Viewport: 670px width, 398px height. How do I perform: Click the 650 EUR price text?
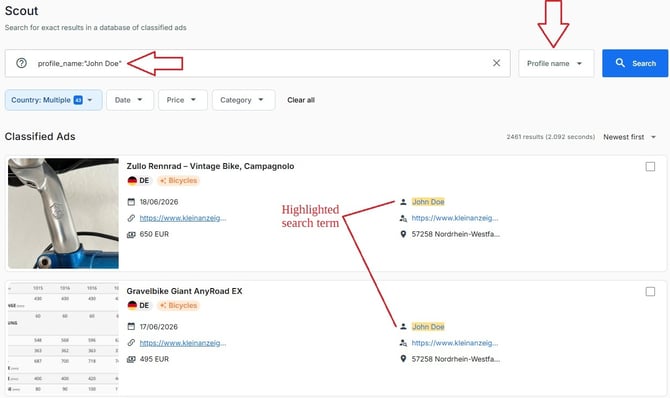coord(154,234)
